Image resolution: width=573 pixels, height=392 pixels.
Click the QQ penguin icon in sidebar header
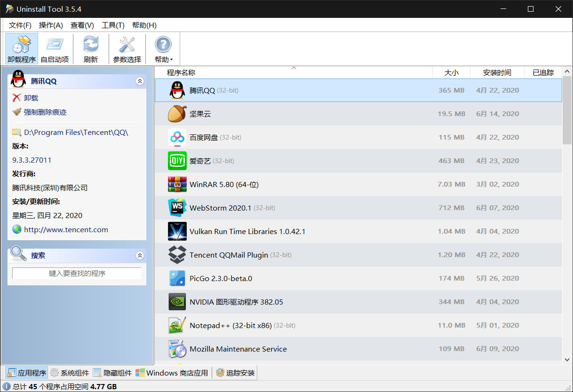point(18,79)
